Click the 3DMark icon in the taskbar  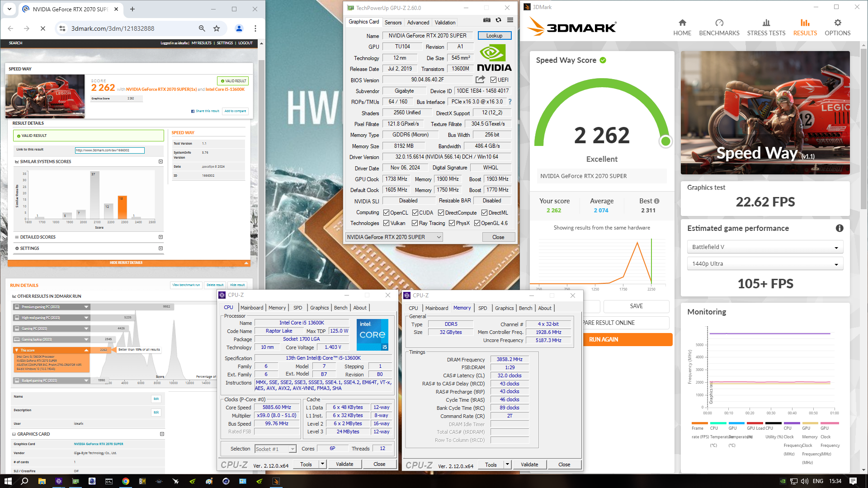tap(276, 481)
